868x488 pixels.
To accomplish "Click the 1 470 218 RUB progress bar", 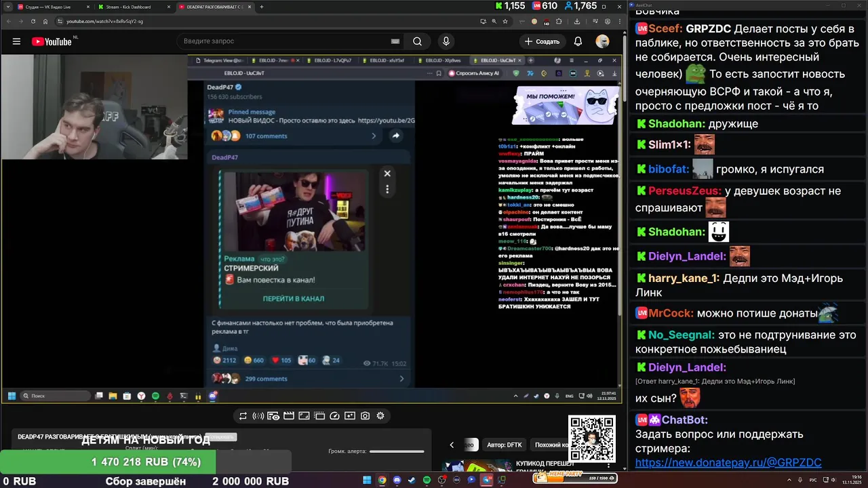I will [146, 462].
